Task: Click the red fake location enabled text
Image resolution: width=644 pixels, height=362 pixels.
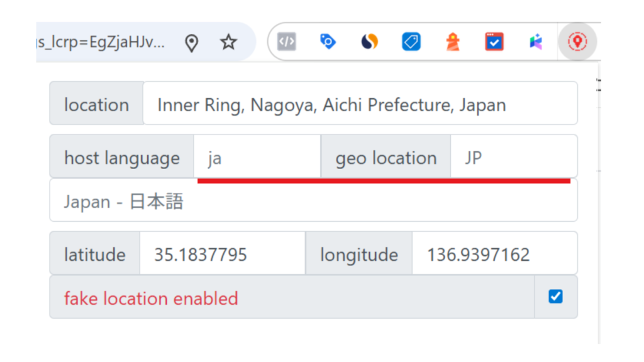Action: tap(151, 298)
